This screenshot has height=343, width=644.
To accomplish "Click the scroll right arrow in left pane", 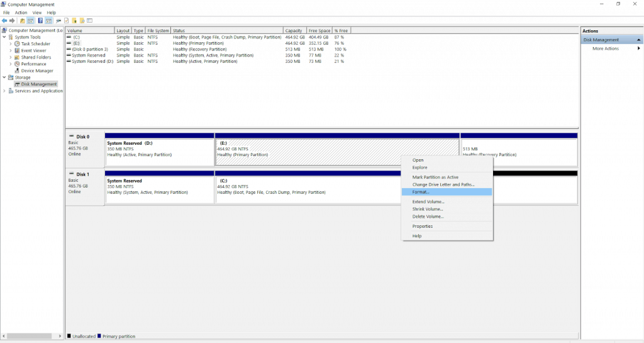I will (60, 336).
